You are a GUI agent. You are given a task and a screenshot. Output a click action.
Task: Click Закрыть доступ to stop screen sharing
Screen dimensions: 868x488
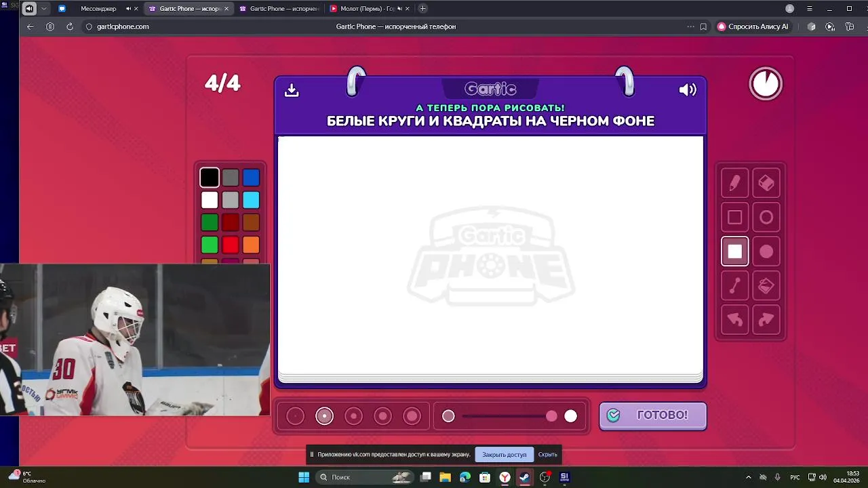click(504, 454)
